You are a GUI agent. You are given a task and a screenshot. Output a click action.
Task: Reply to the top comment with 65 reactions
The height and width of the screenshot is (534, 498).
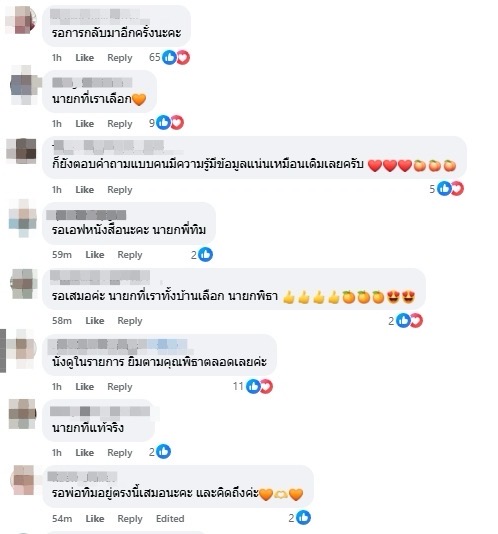coord(120,58)
